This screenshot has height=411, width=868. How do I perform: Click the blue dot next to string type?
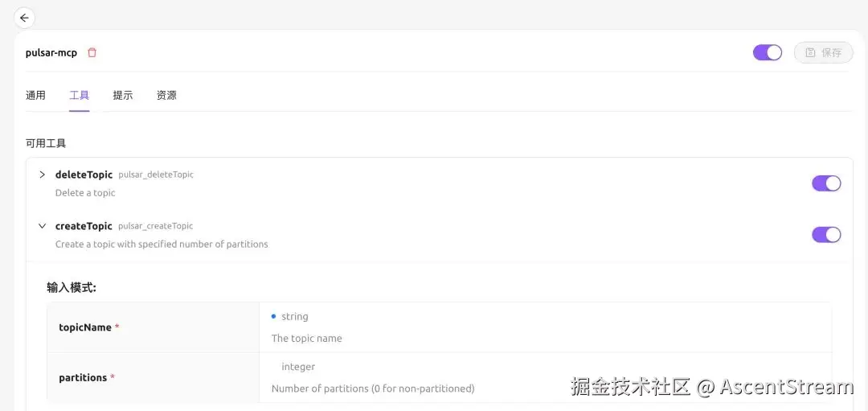tap(273, 316)
